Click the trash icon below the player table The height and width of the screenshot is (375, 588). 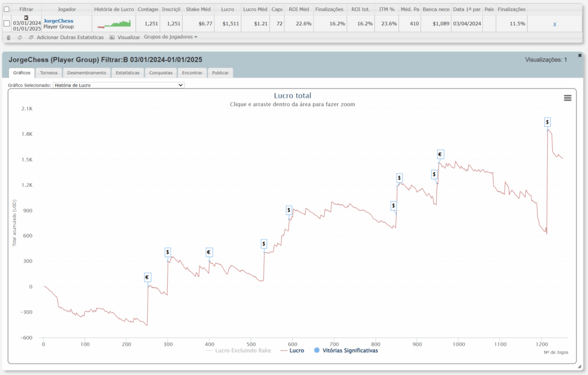tap(9, 37)
